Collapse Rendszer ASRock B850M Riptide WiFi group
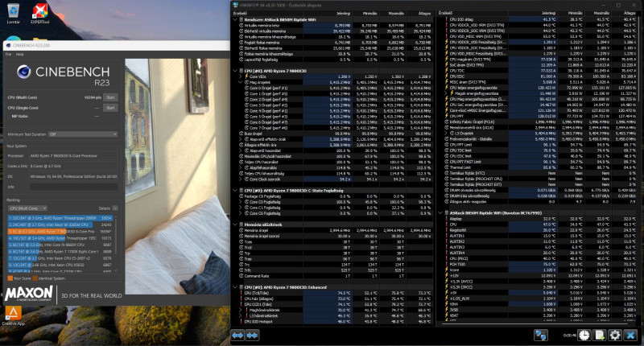The height and width of the screenshot is (346, 644). [x=235, y=19]
